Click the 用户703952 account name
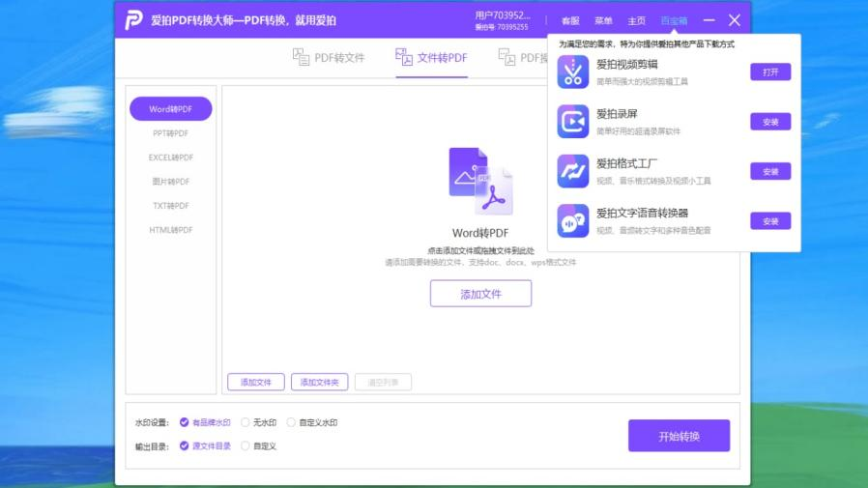Image resolution: width=868 pixels, height=488 pixels. click(502, 15)
